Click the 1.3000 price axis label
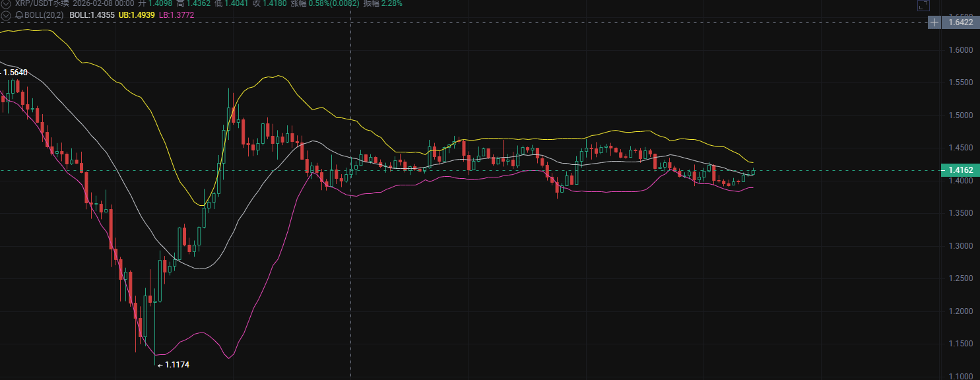This screenshot has width=980, height=380. coord(961,246)
